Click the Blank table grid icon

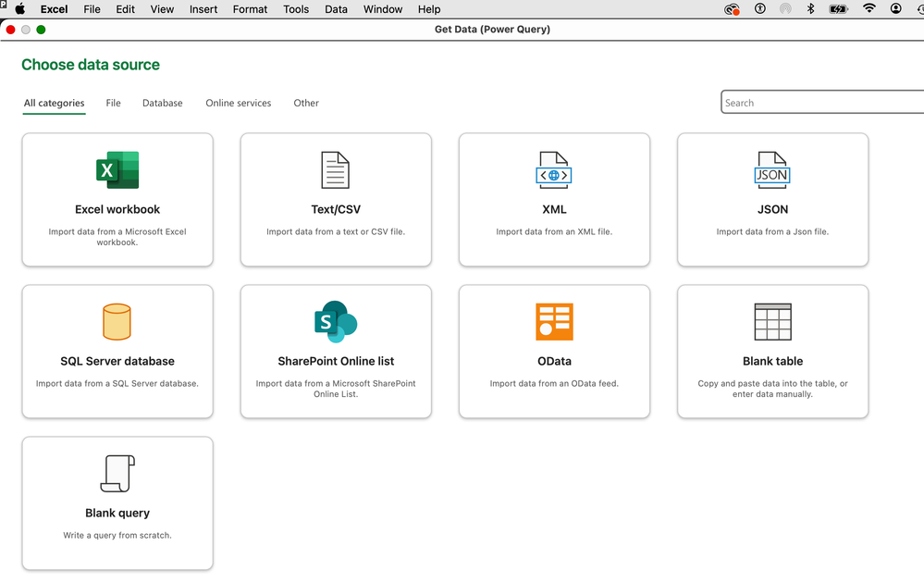[772, 322]
